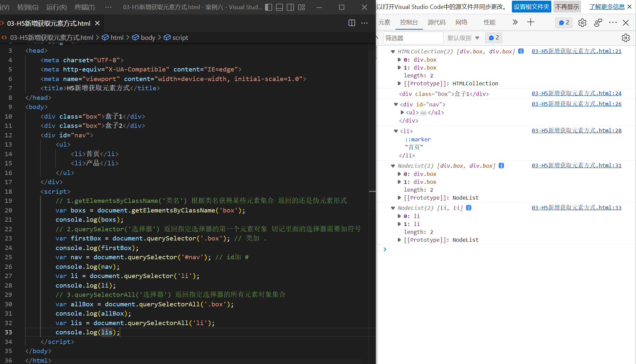Open source link html:21

576,51
